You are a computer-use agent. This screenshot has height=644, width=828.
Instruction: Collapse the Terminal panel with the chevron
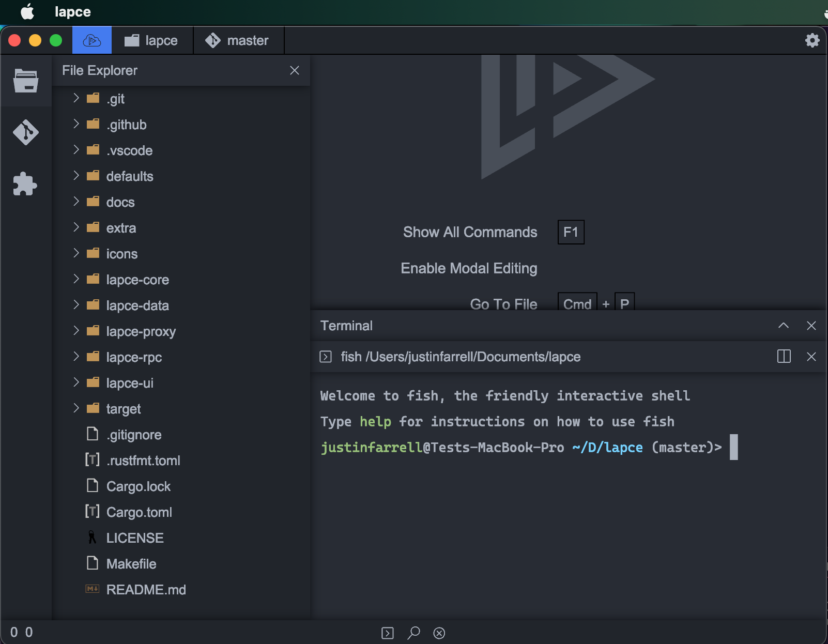[x=784, y=326]
